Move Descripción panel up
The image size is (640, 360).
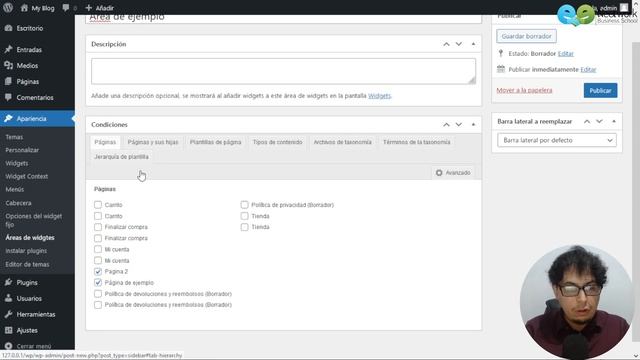[x=446, y=44]
